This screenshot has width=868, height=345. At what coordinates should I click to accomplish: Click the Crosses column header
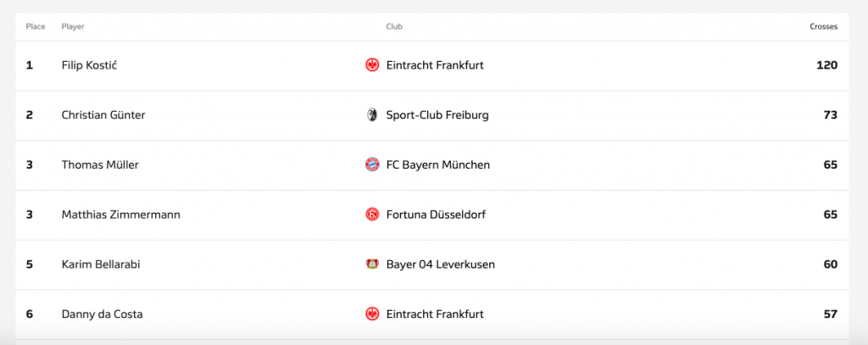pyautogui.click(x=823, y=26)
